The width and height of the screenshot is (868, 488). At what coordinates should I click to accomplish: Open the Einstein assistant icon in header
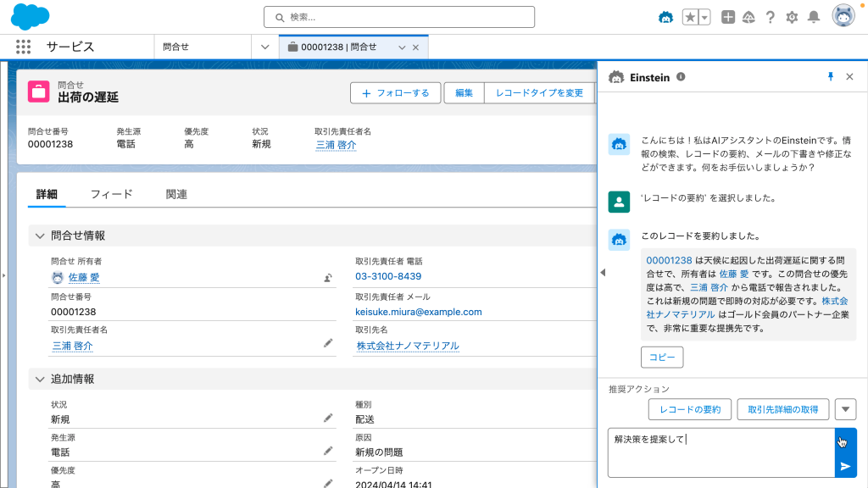(x=665, y=18)
